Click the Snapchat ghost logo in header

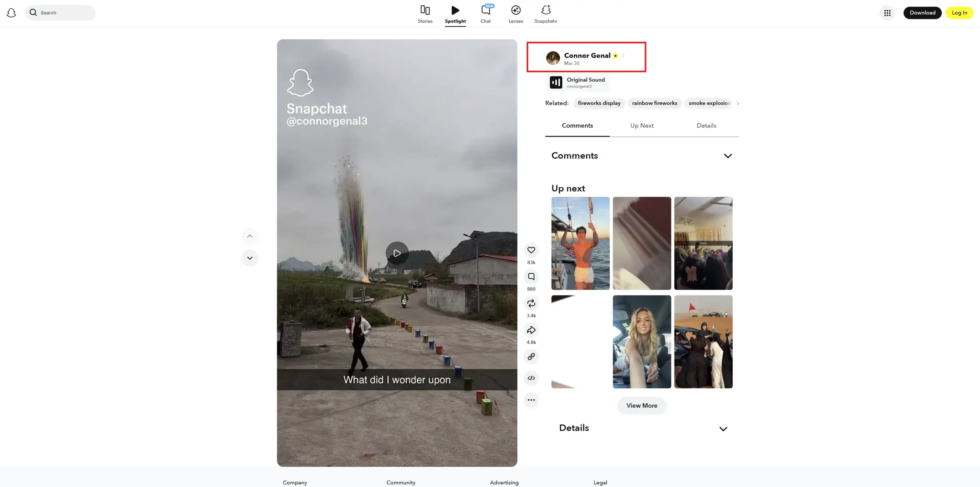coord(11,13)
